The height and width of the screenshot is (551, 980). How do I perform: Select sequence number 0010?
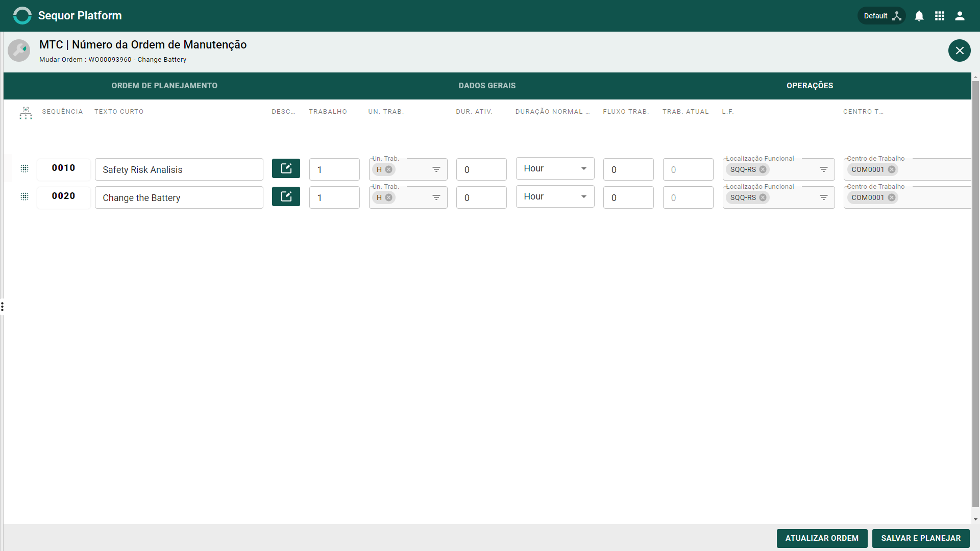(x=63, y=168)
